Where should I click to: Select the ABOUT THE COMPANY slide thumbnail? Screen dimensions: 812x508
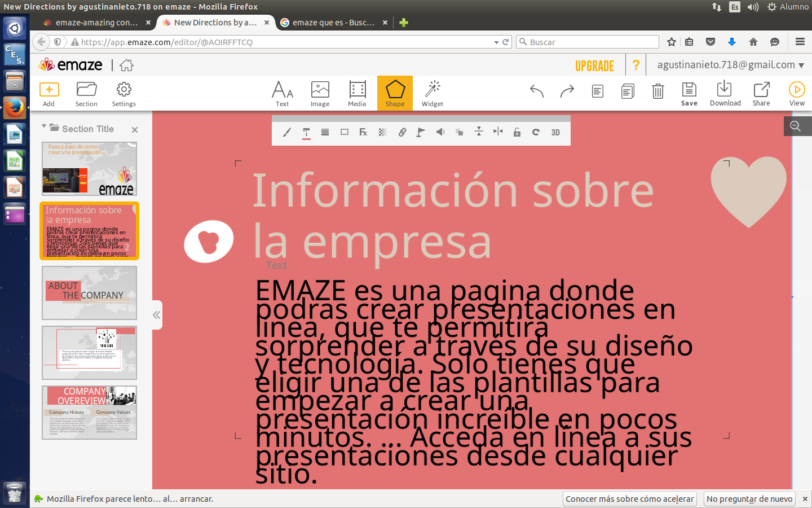(89, 292)
